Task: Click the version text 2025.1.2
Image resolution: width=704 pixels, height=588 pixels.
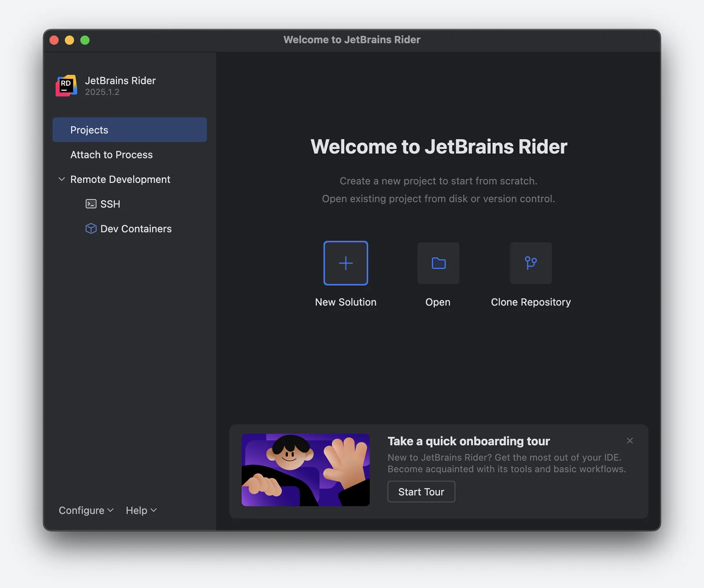Action: (x=102, y=92)
